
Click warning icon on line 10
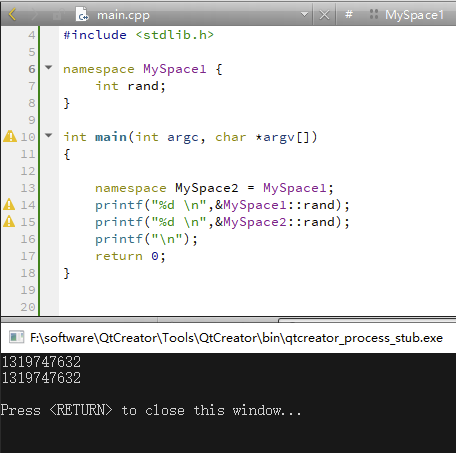coord(10,136)
